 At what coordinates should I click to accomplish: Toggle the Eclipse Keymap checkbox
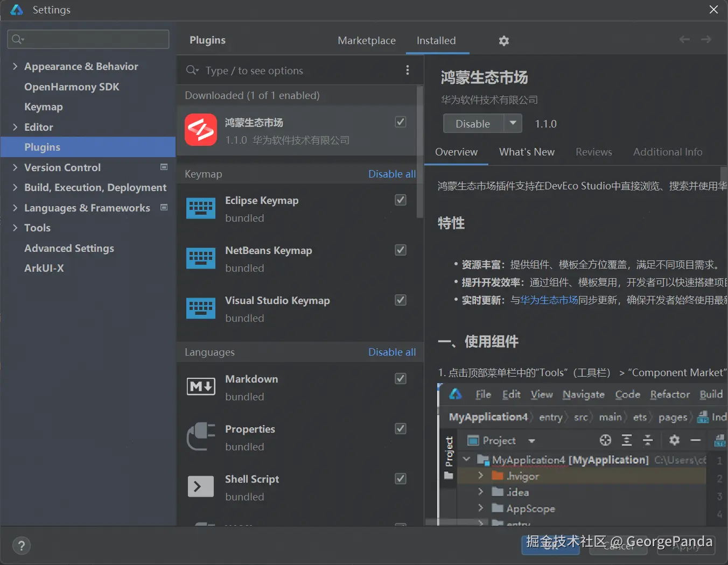click(x=401, y=200)
